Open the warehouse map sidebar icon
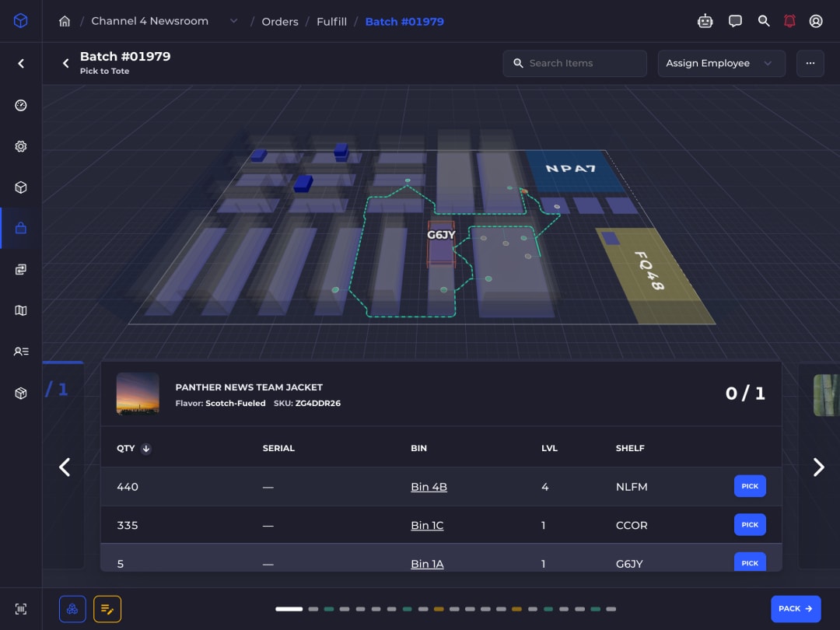This screenshot has height=630, width=840. (21, 310)
